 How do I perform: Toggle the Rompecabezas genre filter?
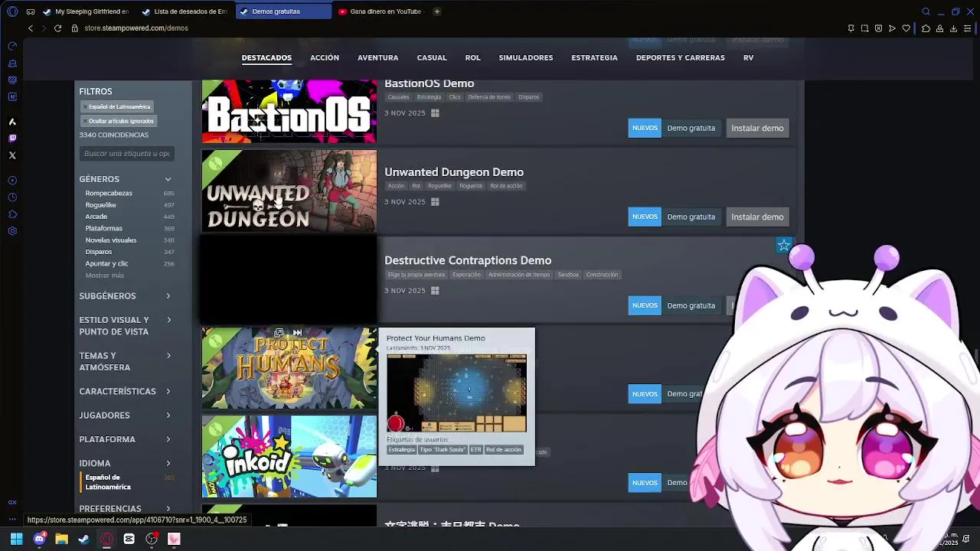(x=109, y=194)
